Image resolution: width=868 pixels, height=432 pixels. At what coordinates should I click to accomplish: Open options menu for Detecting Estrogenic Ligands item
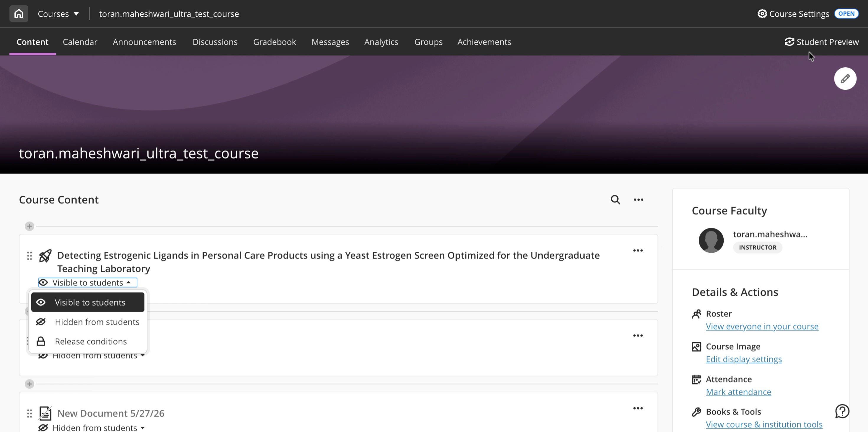[x=637, y=251]
